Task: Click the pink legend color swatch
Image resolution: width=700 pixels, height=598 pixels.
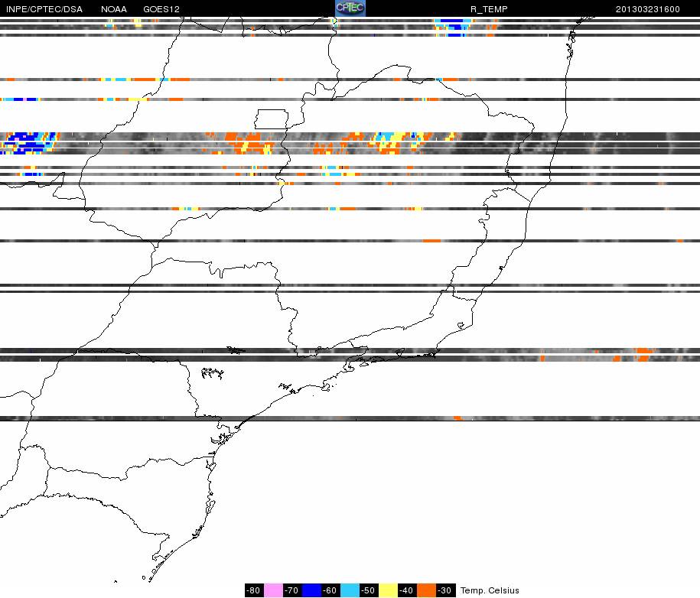Action: point(273,590)
